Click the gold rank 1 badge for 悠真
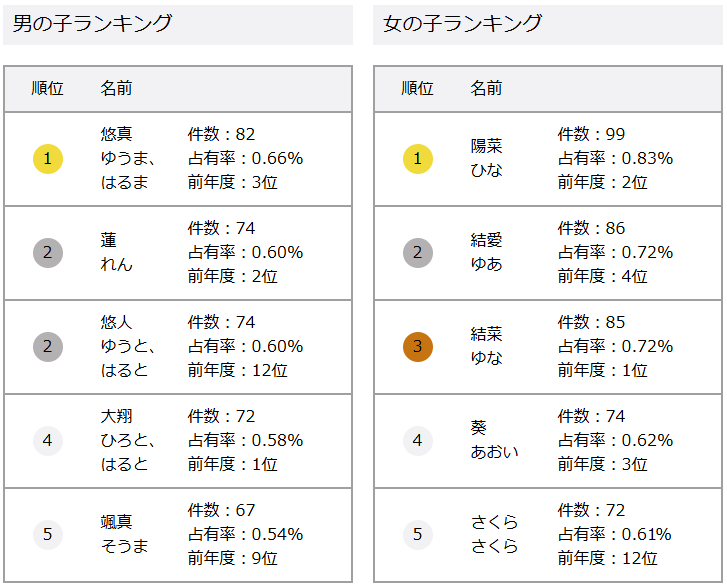 [48, 158]
